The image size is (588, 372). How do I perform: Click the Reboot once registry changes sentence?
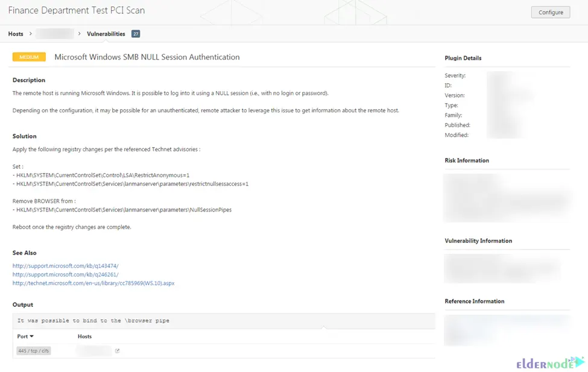pyautogui.click(x=72, y=227)
